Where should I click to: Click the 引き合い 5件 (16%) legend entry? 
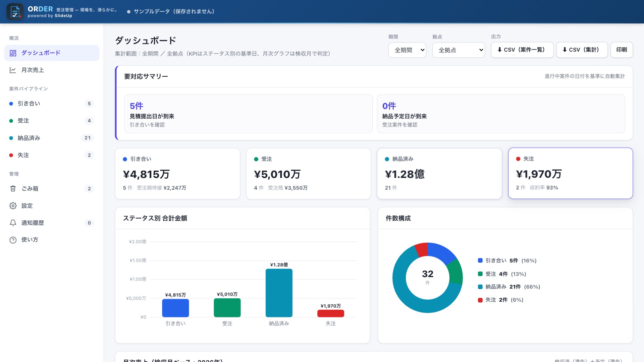pos(507,260)
